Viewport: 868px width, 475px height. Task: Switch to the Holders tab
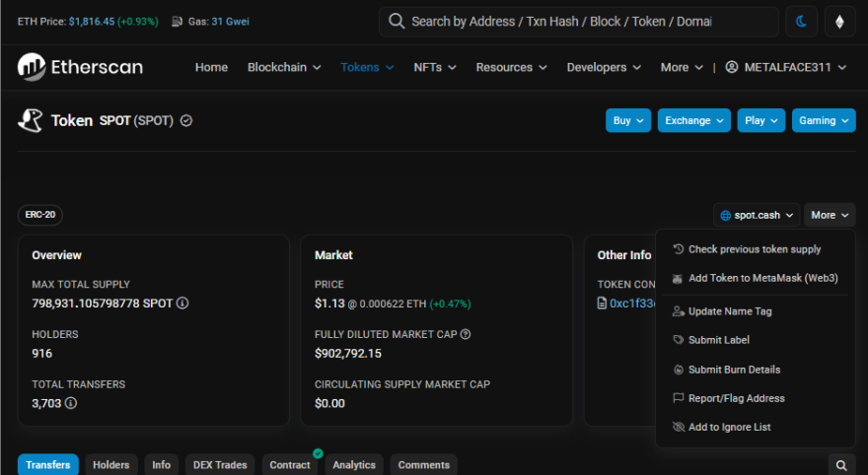pos(111,465)
